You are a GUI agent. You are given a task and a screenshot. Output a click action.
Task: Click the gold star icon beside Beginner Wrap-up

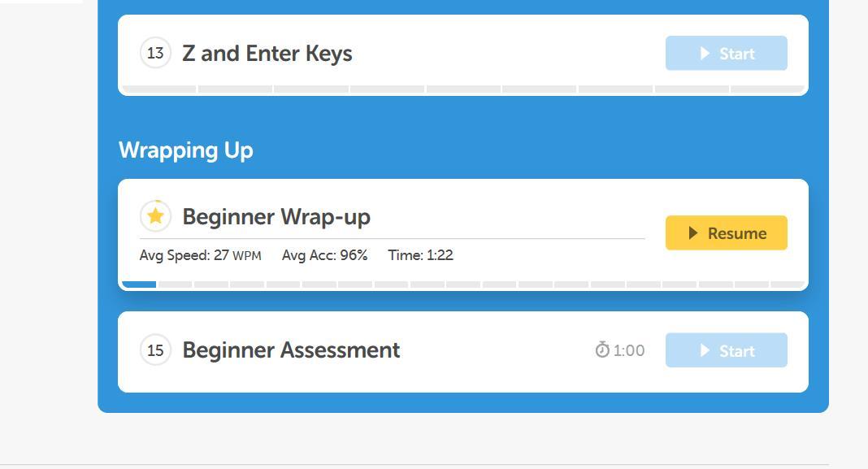(155, 216)
